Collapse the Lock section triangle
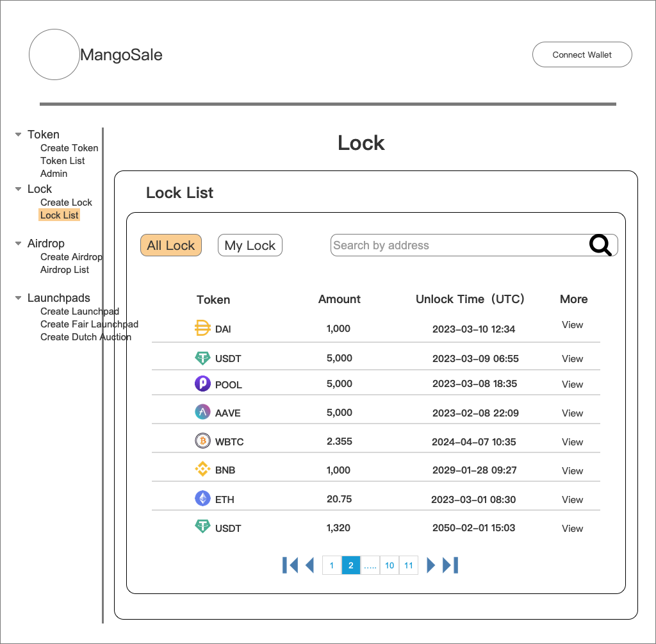This screenshot has width=656, height=644. click(x=18, y=189)
